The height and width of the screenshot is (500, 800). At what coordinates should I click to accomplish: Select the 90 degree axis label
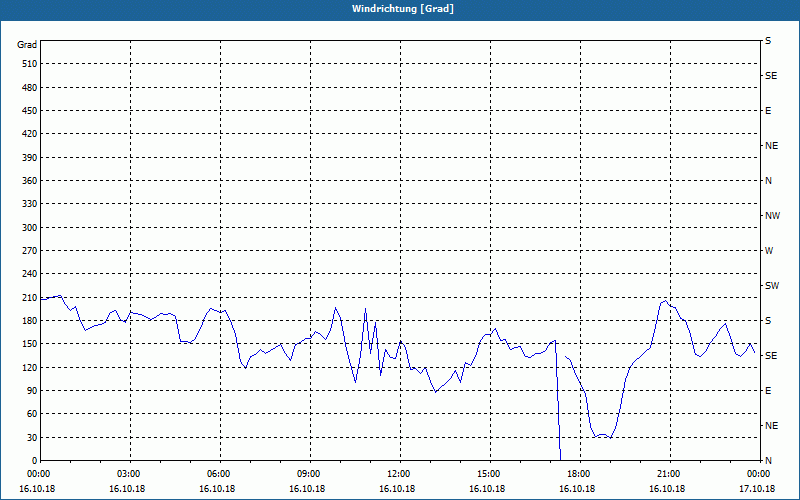[32, 391]
